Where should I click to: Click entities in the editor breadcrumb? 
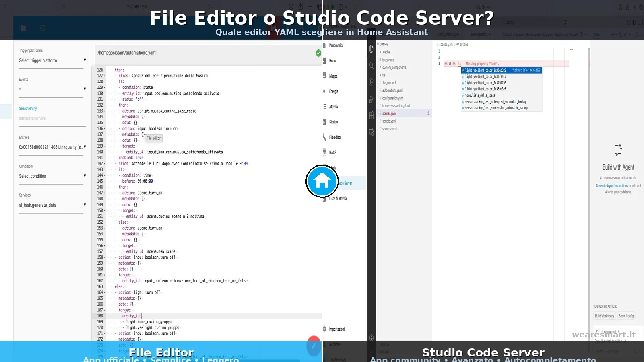464,45
